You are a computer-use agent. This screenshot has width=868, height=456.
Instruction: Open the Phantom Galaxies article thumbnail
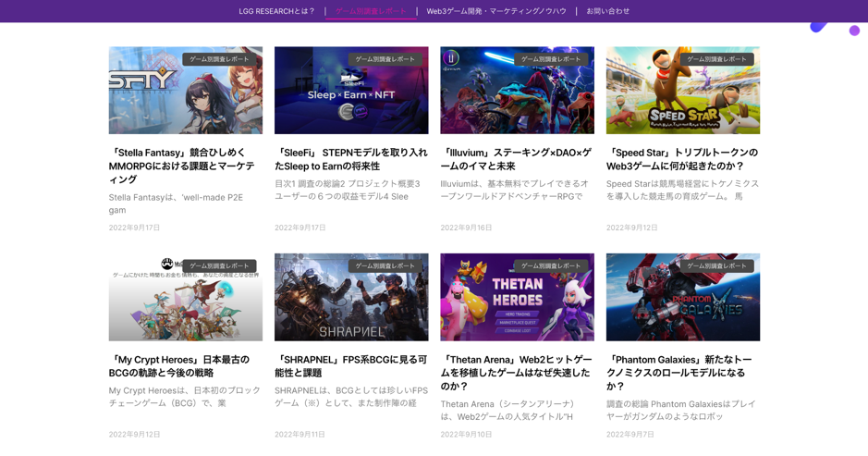(683, 297)
